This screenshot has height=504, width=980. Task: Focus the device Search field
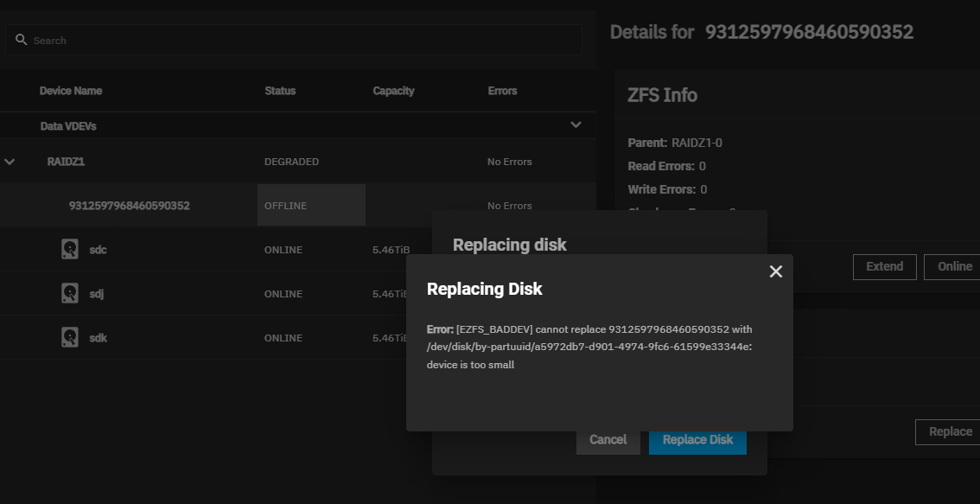click(x=294, y=40)
